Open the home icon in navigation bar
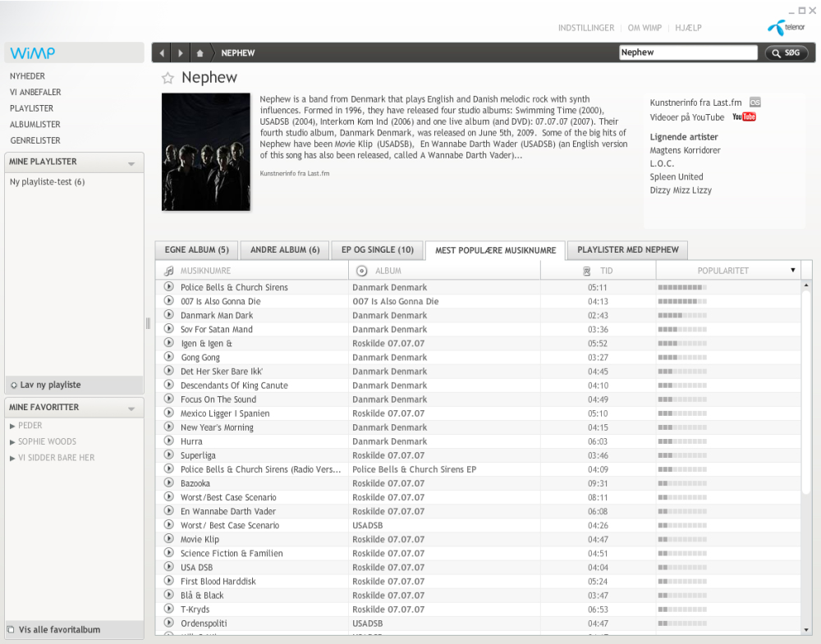The image size is (821, 644). click(x=200, y=53)
